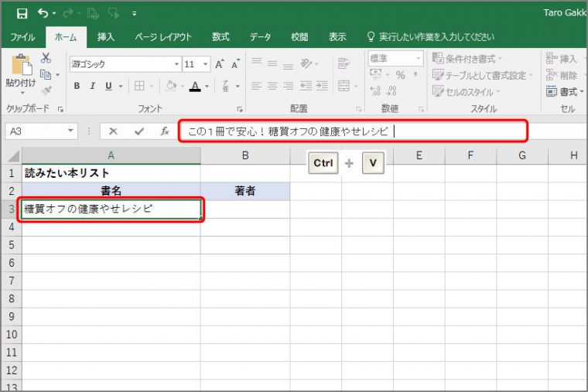Image resolution: width=588 pixels, height=392 pixels.
Task: Click the 挿入 cells button
Action: pyautogui.click(x=562, y=59)
